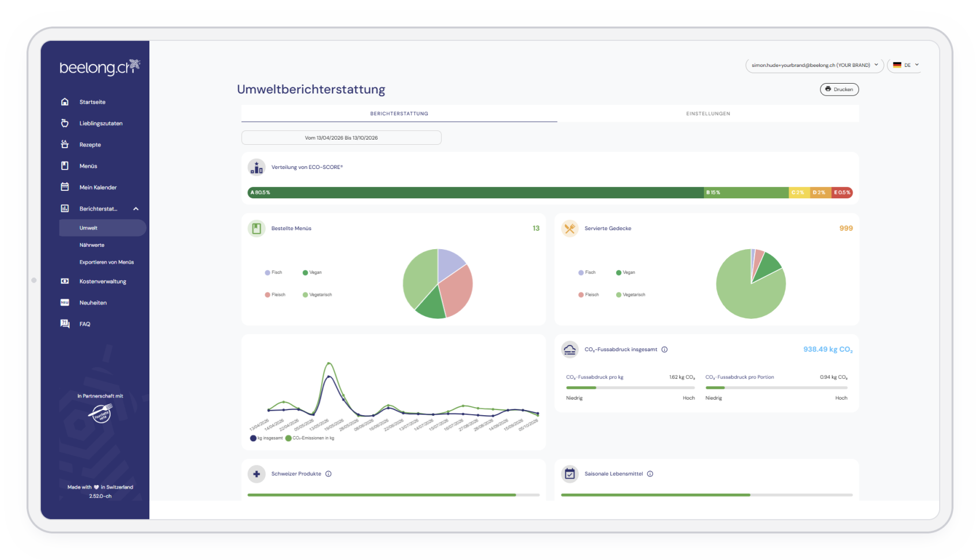Click CO₂-Fussabdruck pro kg progress bar
The height and width of the screenshot is (560, 980).
(x=630, y=388)
